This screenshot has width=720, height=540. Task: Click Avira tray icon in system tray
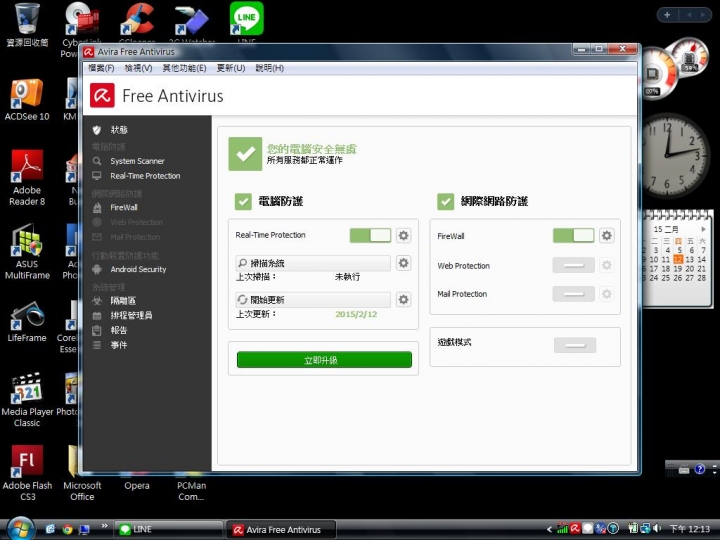[x=575, y=529]
